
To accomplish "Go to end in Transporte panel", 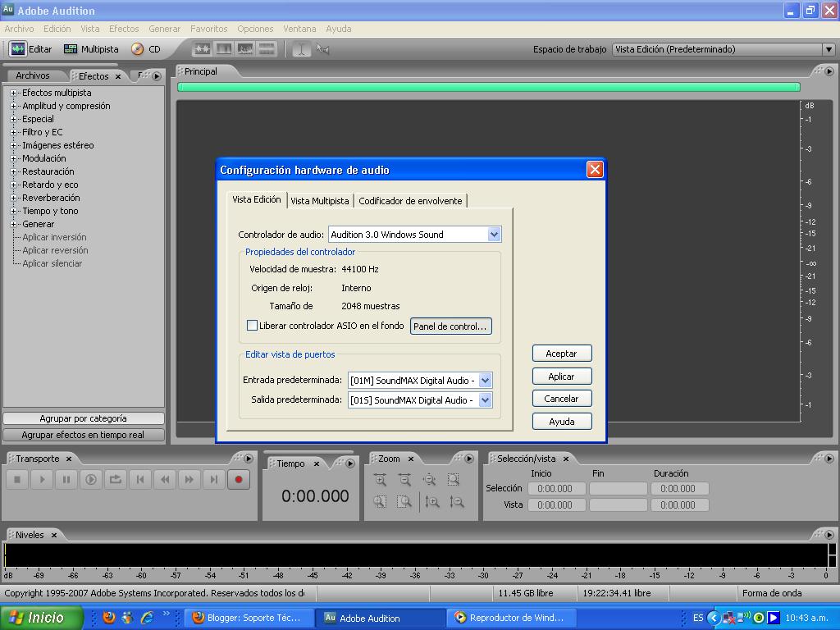I will (214, 479).
